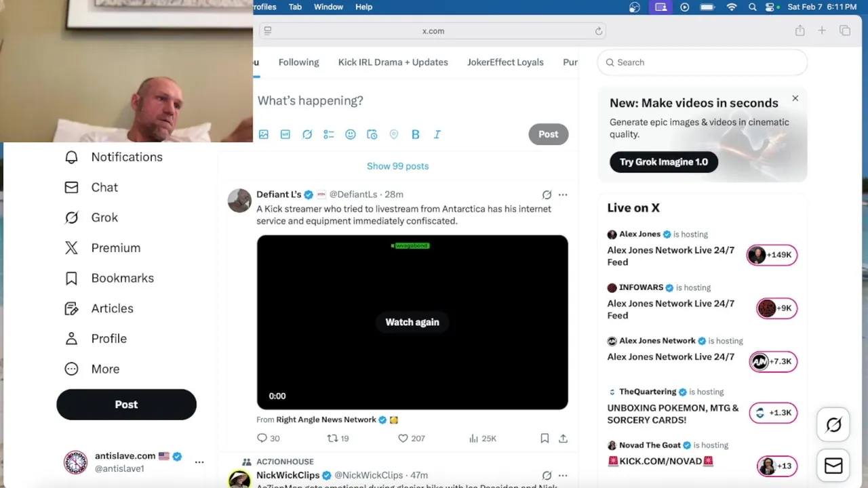Open more options on Defiant L's post

pos(563,195)
